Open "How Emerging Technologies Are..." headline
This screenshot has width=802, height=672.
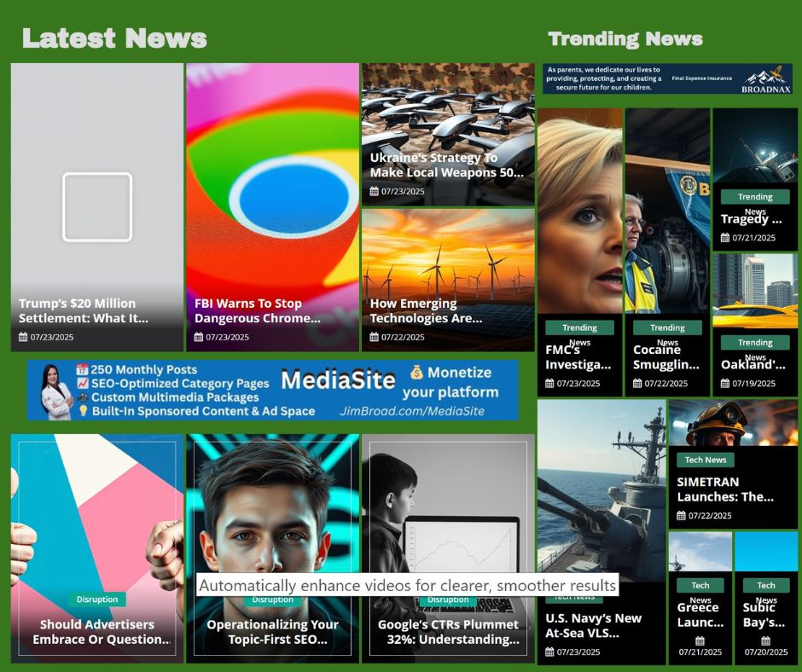(x=426, y=311)
